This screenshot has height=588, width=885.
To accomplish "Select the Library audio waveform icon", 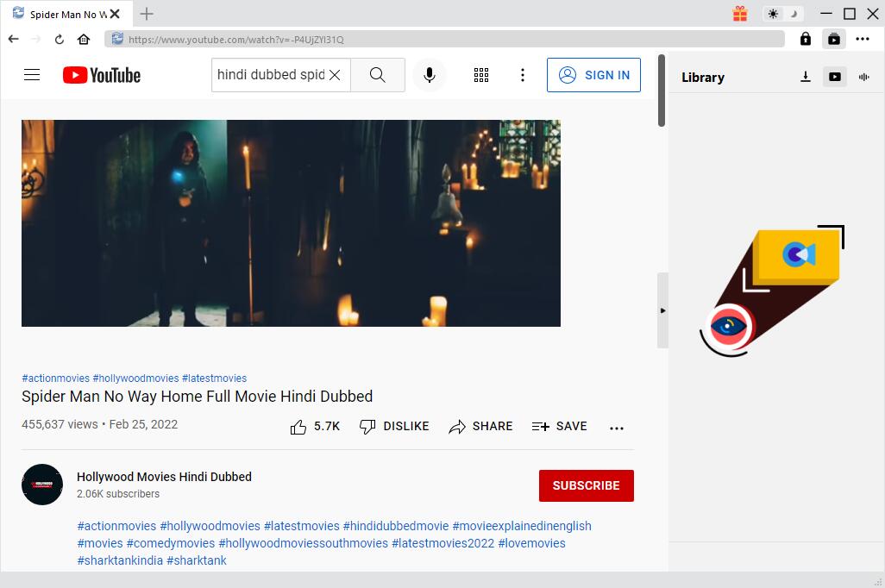I will point(863,77).
